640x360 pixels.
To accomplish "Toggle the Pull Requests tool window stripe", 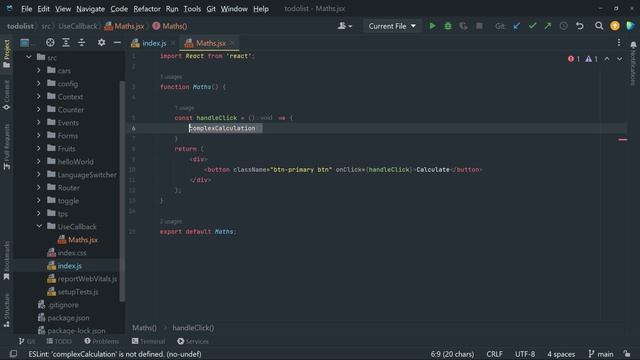I will tap(7, 147).
